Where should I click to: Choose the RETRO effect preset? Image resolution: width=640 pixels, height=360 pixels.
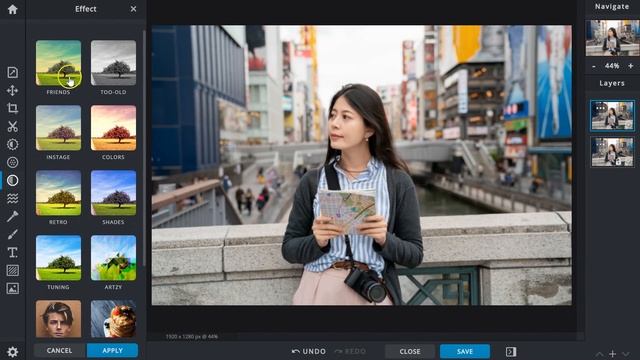[58, 193]
